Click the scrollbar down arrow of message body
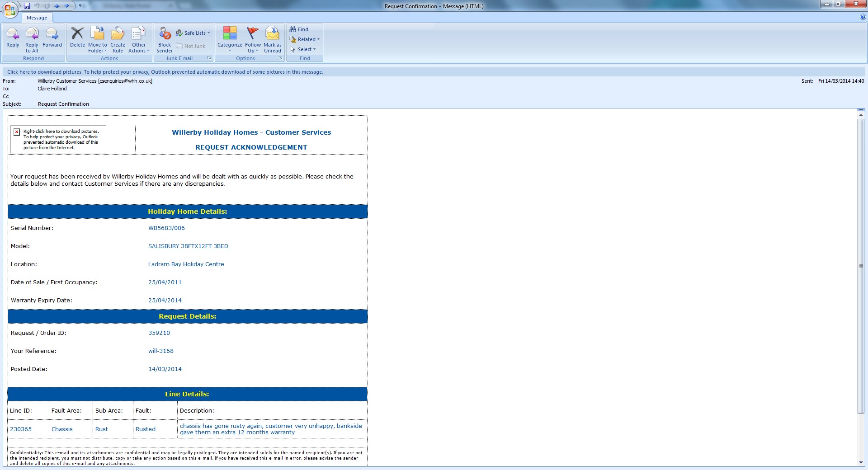Image resolution: width=868 pixels, height=470 pixels. (x=861, y=463)
